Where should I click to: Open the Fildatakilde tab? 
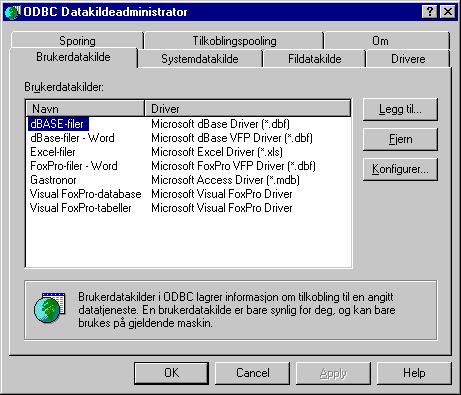click(x=315, y=59)
